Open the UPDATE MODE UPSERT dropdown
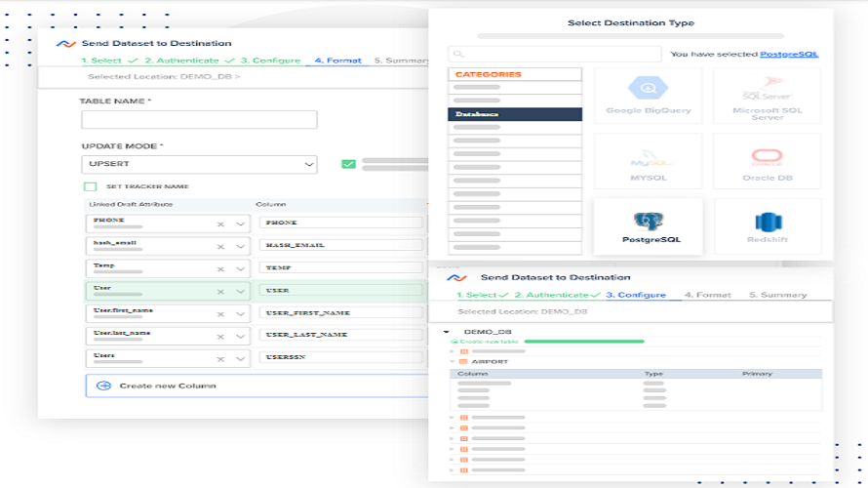 (x=199, y=165)
